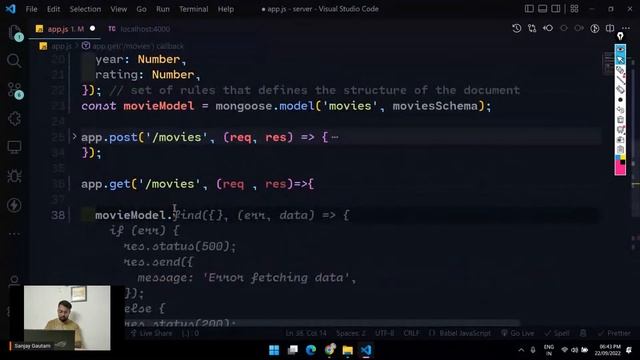Open Windows Start menu
This screenshot has height=360, width=640.
point(274,350)
